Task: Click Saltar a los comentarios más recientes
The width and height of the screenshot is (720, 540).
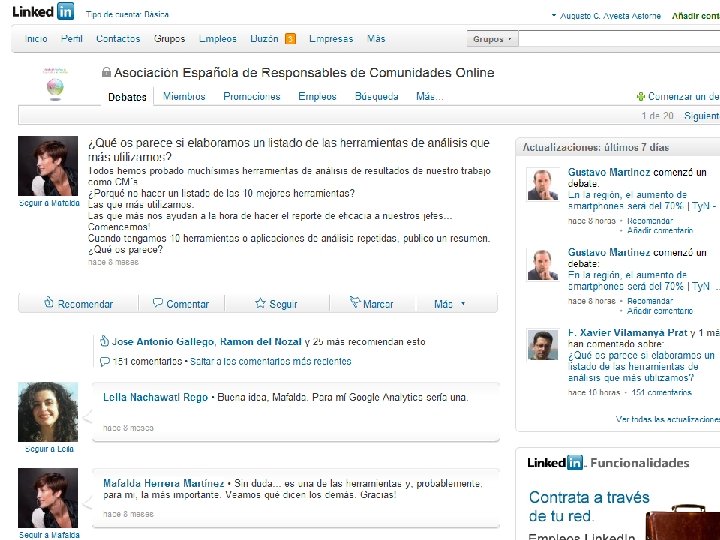Action: [270, 361]
